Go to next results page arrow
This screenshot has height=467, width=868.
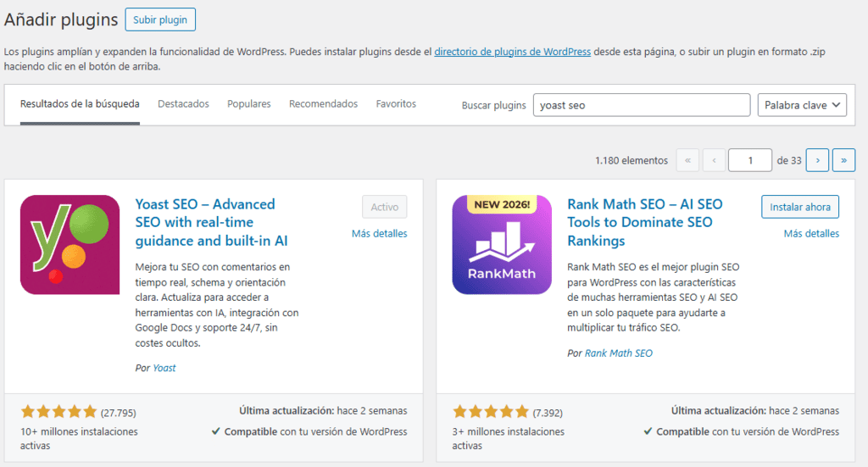817,160
